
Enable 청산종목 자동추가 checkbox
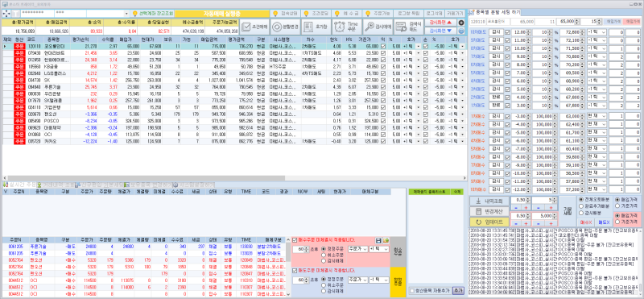411,291
